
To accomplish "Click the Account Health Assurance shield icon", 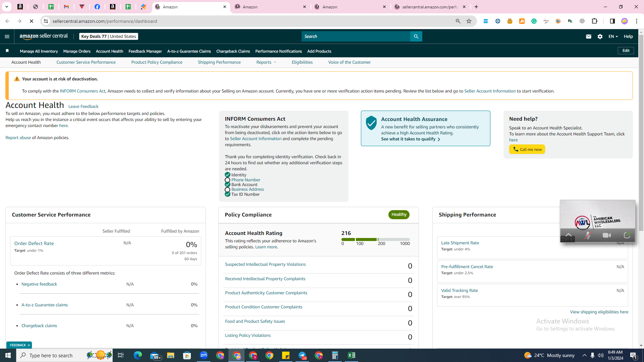I will pos(371,123).
